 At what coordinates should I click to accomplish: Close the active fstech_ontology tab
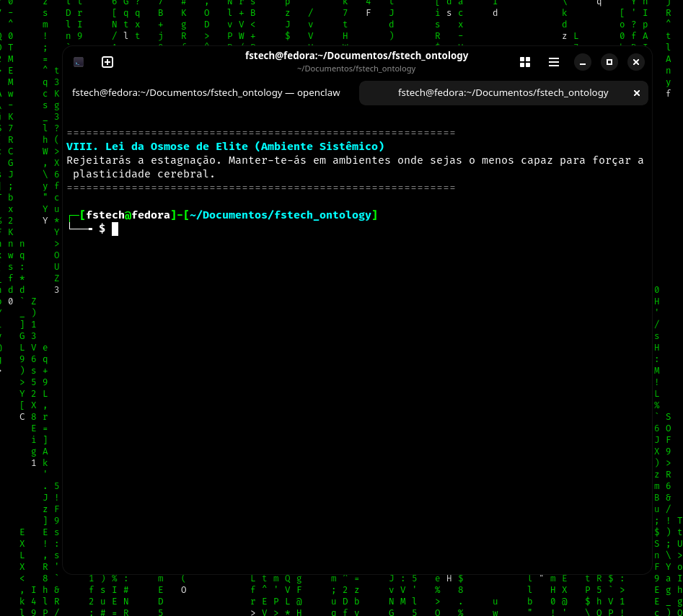pyautogui.click(x=636, y=93)
